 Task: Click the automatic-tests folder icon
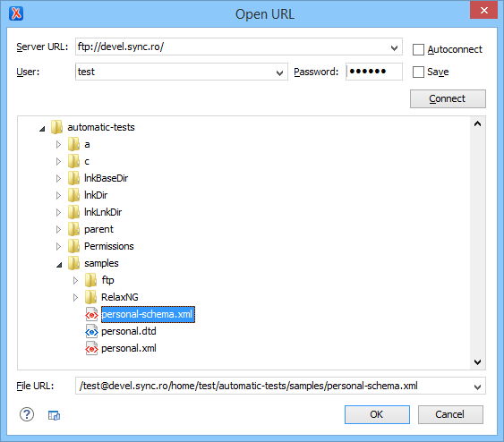(57, 127)
